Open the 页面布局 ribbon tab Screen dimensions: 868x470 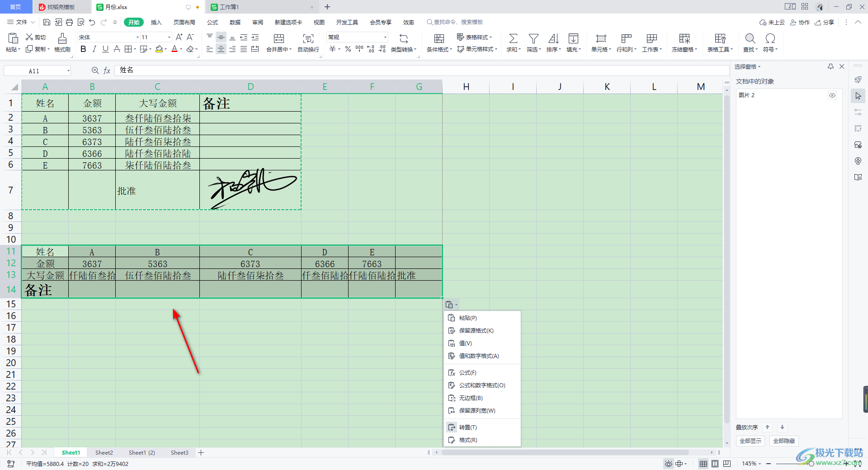click(184, 22)
